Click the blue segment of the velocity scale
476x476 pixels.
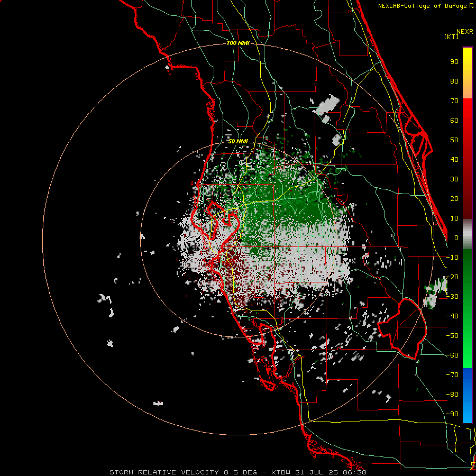point(467,396)
